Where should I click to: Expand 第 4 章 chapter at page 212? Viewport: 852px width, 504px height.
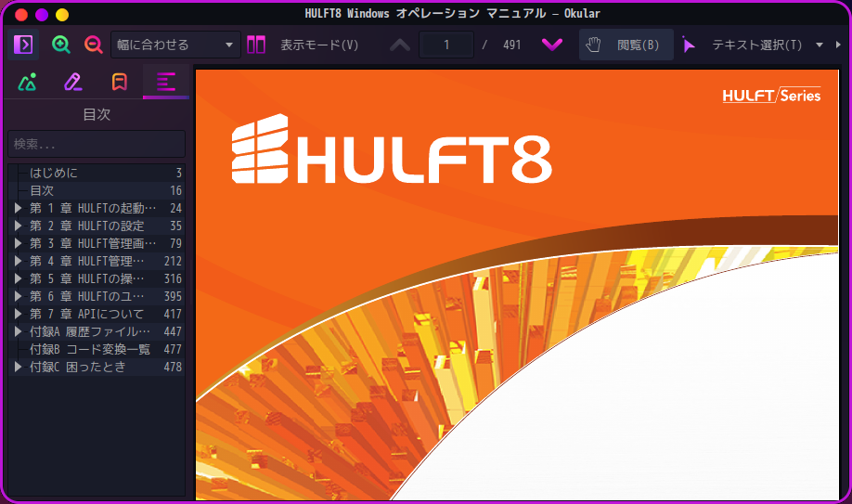18,261
